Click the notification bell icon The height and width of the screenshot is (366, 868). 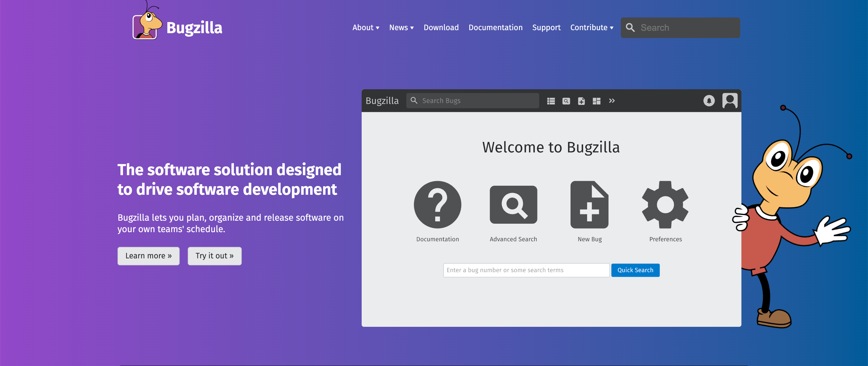tap(709, 101)
